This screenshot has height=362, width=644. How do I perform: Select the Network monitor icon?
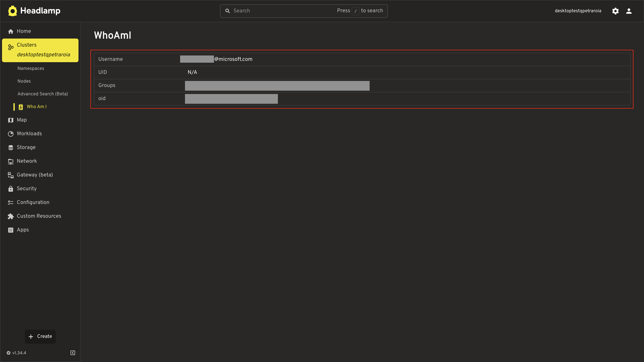pos(11,161)
